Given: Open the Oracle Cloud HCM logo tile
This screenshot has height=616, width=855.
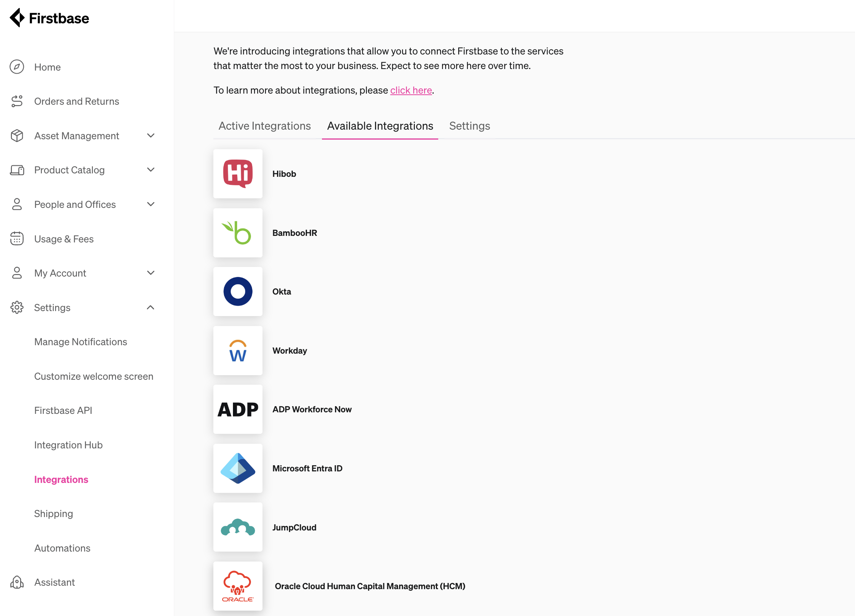Looking at the screenshot, I should [x=238, y=586].
